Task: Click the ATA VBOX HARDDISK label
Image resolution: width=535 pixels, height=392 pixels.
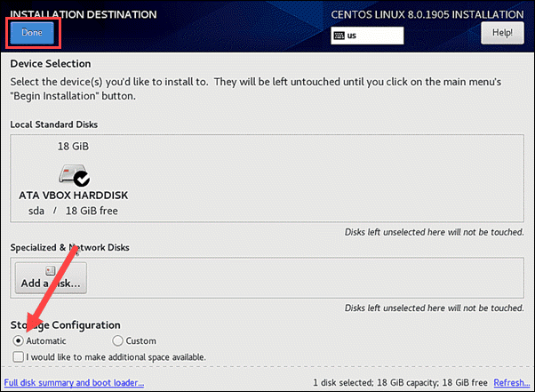Action: [74, 196]
